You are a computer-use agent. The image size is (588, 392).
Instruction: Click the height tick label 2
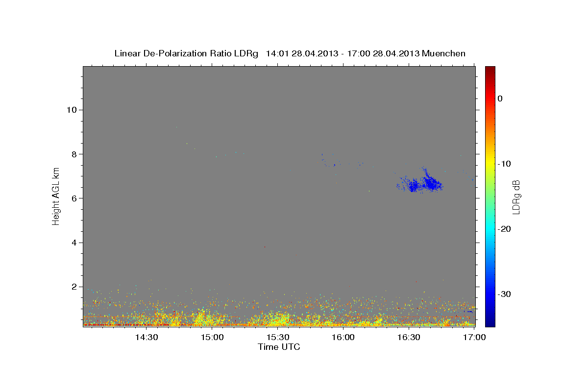point(73,287)
